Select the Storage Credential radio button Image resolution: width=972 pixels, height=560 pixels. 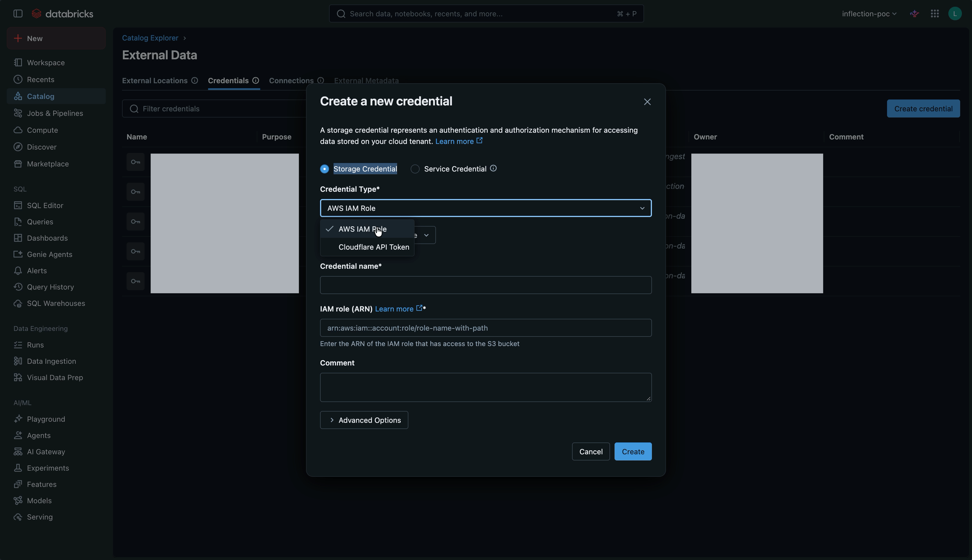(x=324, y=169)
